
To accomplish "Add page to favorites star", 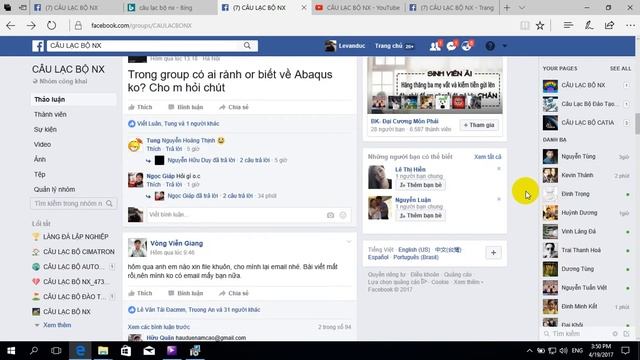I will click(x=540, y=25).
